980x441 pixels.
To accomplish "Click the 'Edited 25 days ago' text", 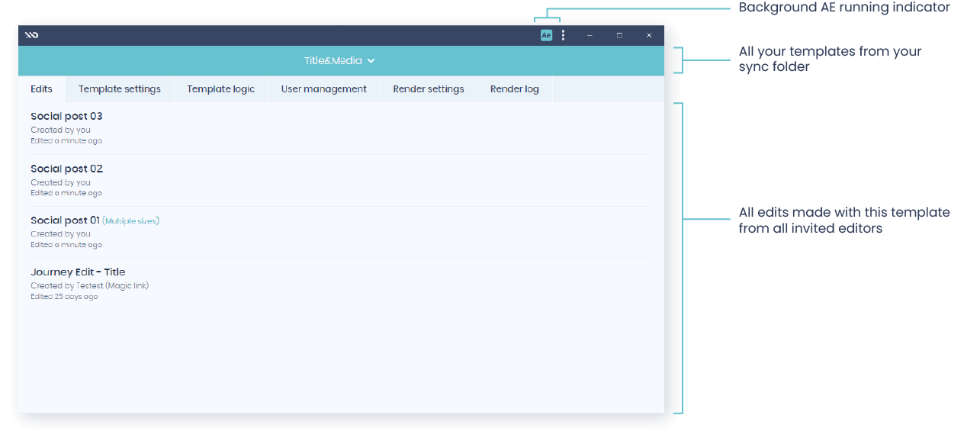I will (x=64, y=297).
